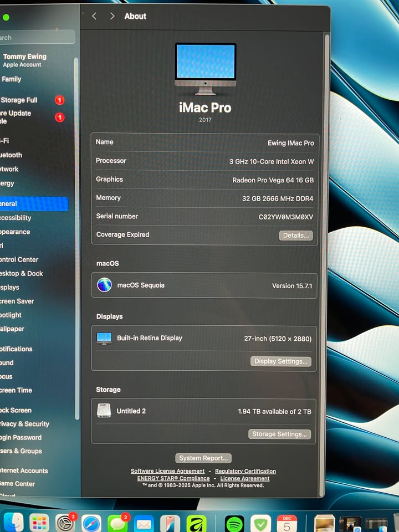
Task: Go back with the left chevron
Action: click(x=94, y=16)
